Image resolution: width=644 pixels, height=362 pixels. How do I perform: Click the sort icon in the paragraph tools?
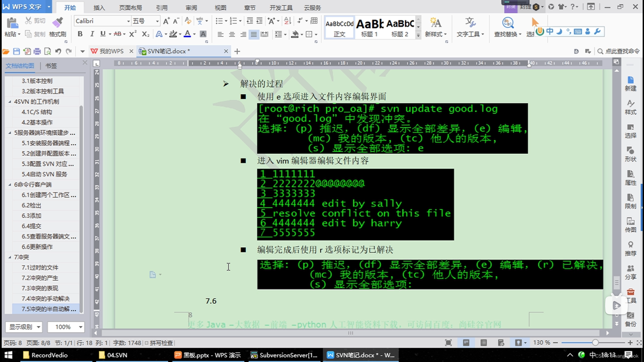(x=287, y=21)
